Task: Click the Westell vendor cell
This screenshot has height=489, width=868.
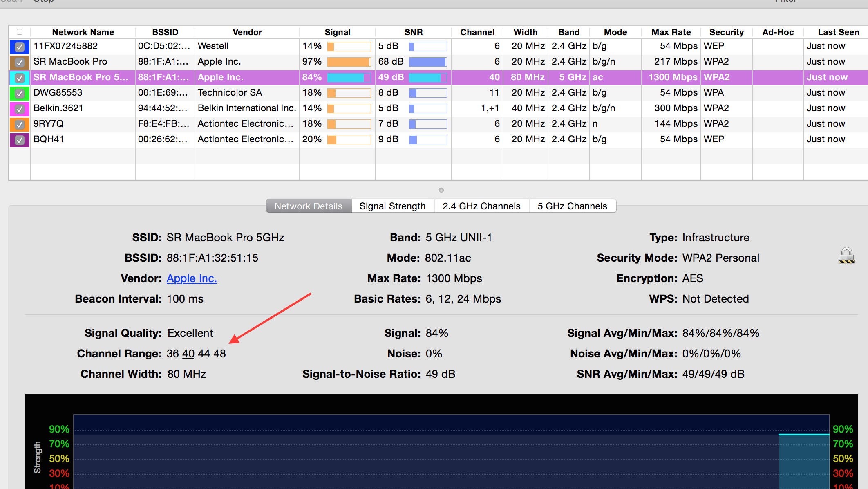Action: tap(213, 46)
